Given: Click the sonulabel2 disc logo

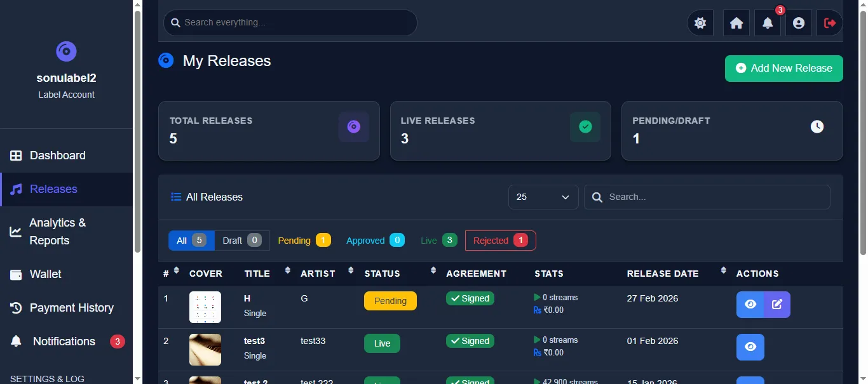Looking at the screenshot, I should [67, 51].
